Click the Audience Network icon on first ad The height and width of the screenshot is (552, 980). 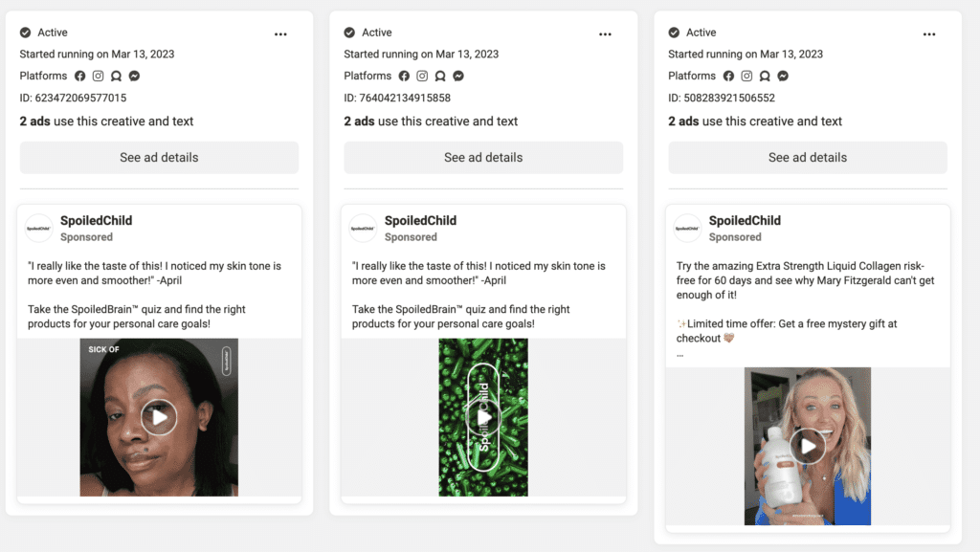(117, 76)
